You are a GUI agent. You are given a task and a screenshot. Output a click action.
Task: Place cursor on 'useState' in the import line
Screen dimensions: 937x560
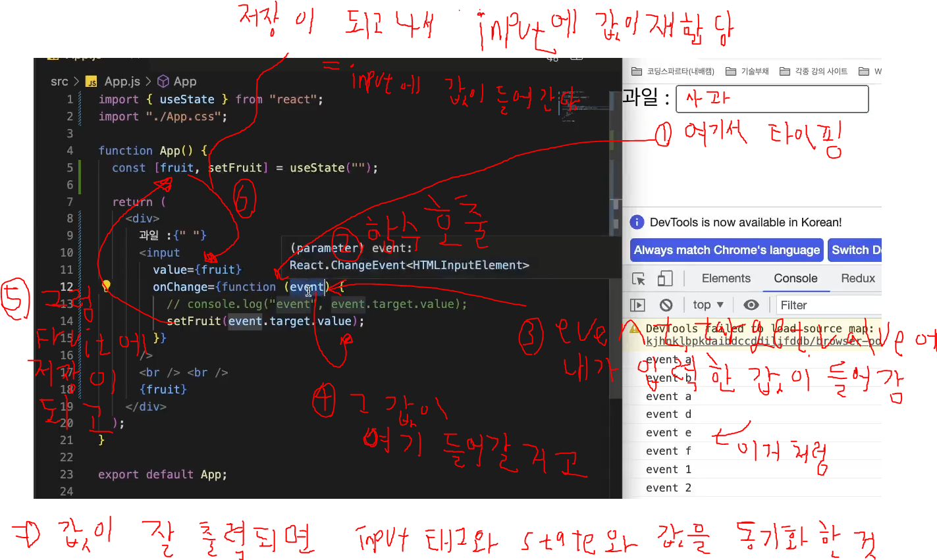point(187,99)
